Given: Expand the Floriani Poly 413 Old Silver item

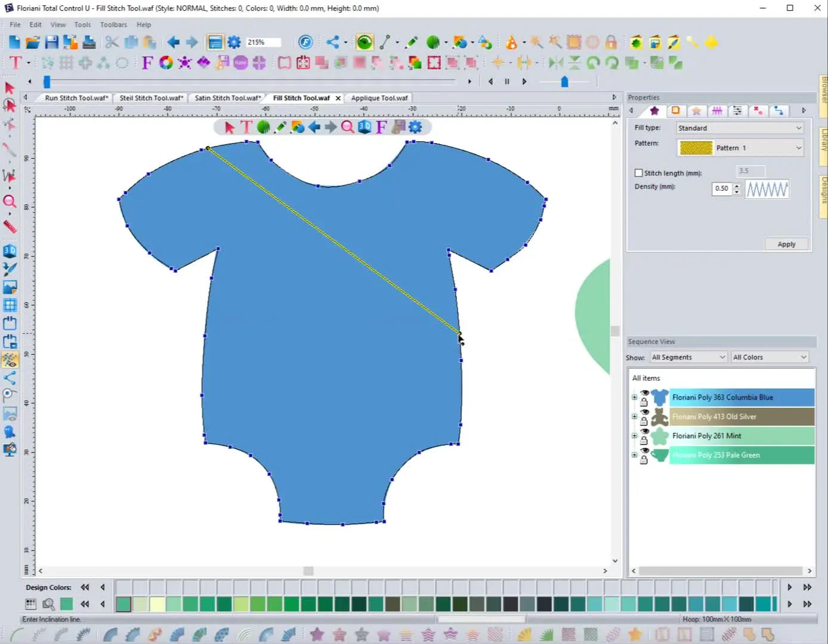Looking at the screenshot, I should click(634, 416).
